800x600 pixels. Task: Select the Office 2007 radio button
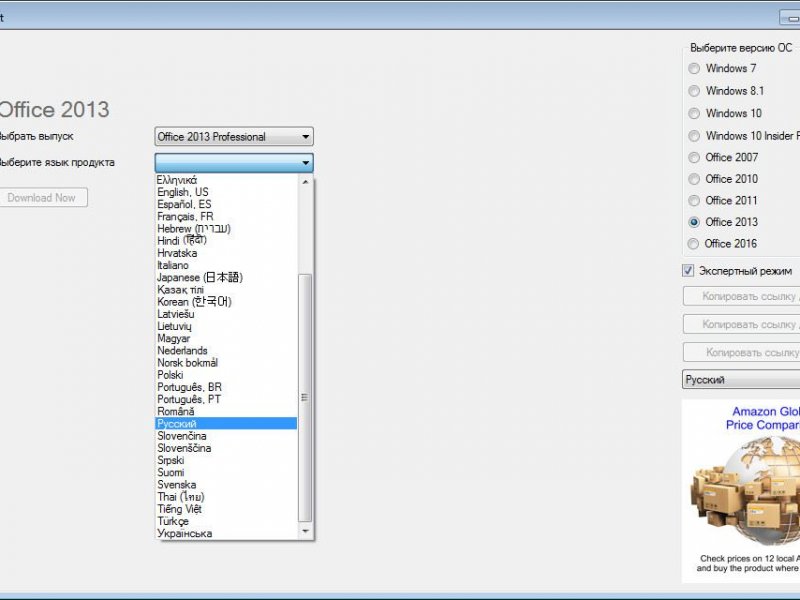point(694,158)
